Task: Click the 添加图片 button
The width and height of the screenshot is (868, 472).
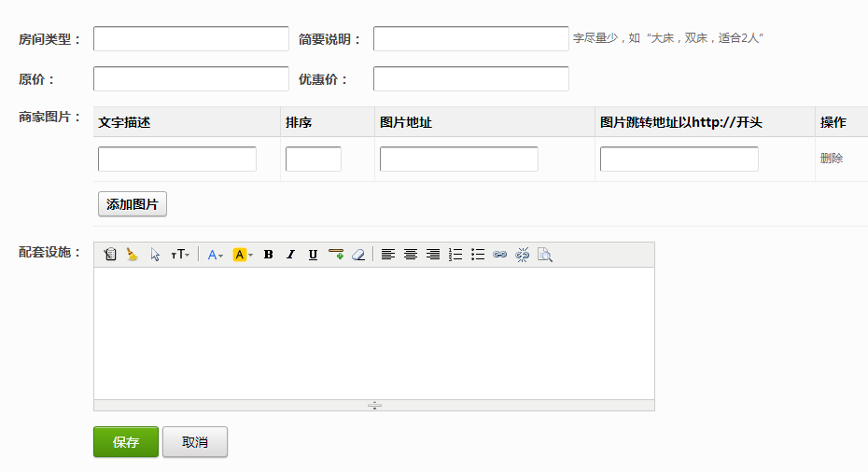Action: pos(133,204)
